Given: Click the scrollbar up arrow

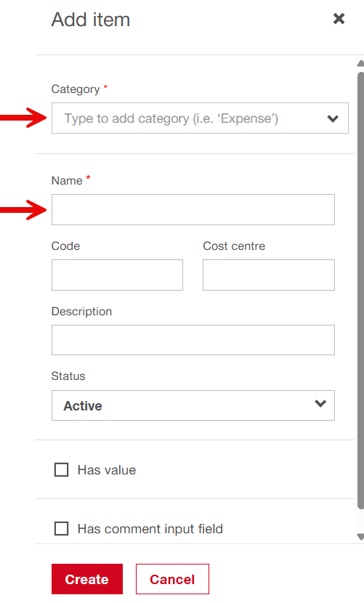Looking at the screenshot, I should coord(360,63).
